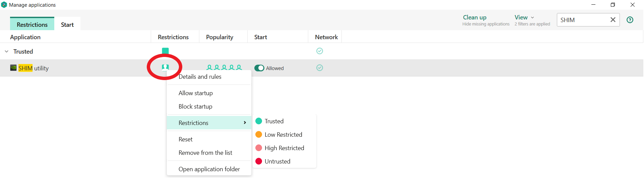Collapse the Trusted group
This screenshot has height=195, width=644.
[x=7, y=52]
